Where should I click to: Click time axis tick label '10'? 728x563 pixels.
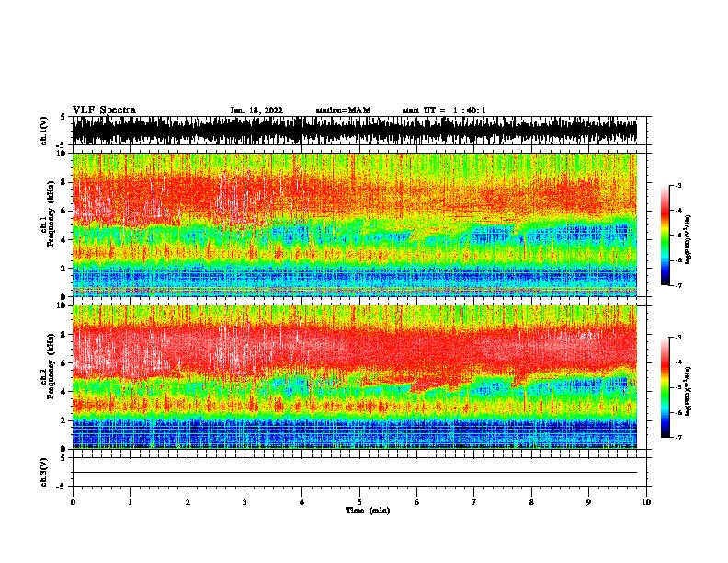tap(646, 502)
